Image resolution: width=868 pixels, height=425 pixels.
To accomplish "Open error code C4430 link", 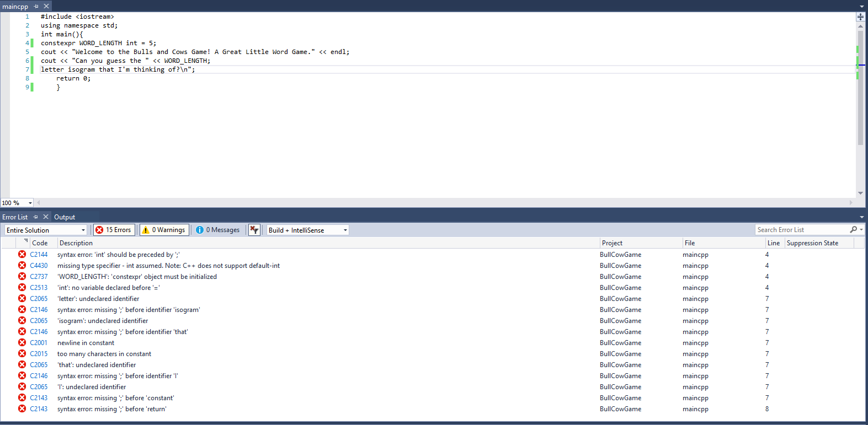I will 39,266.
